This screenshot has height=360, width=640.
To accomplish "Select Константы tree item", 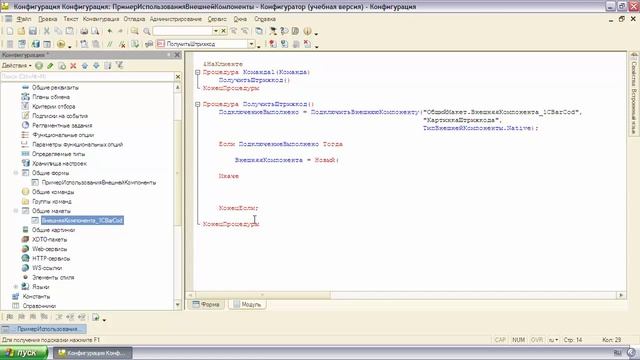I will click(36, 296).
